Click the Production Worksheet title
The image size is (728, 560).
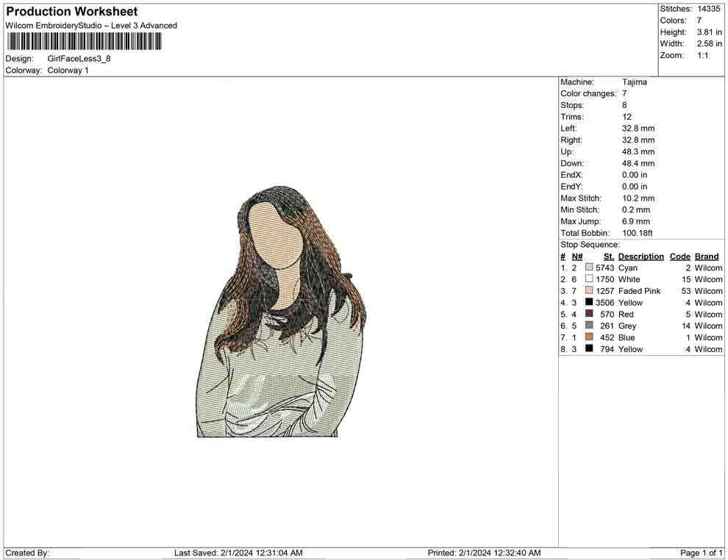[x=72, y=12]
